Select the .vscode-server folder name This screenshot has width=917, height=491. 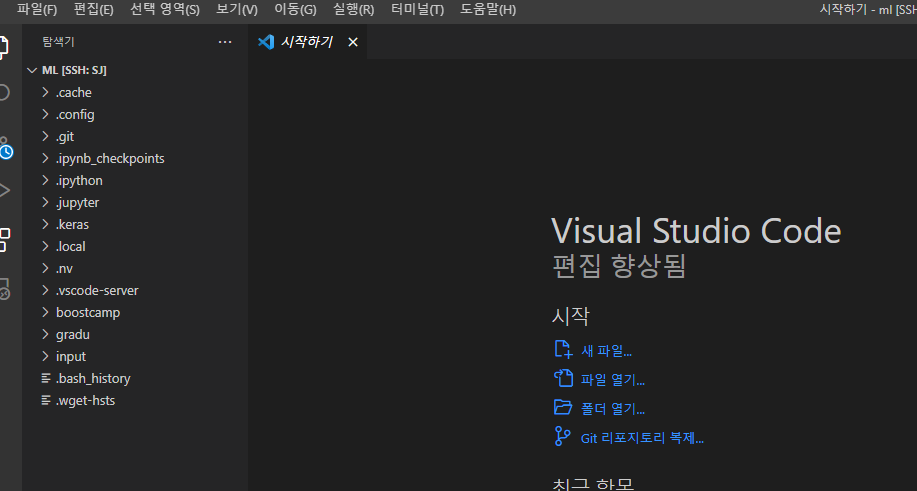97,291
